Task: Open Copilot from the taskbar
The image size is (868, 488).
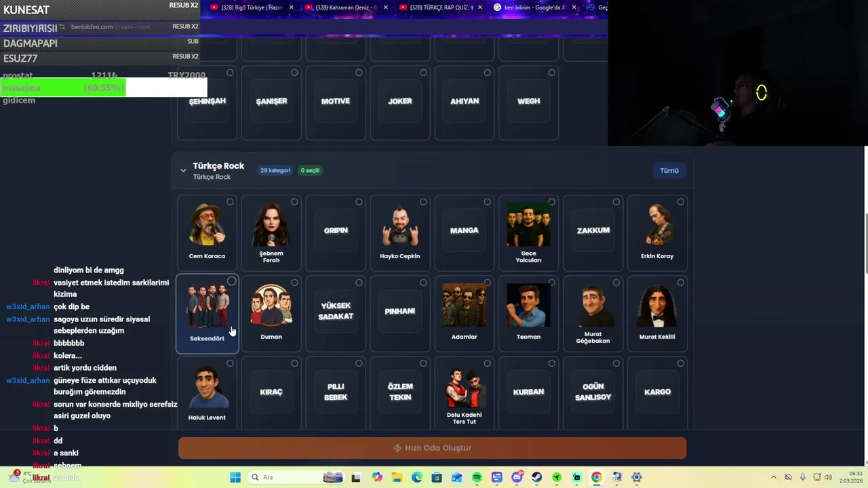Action: click(x=377, y=477)
